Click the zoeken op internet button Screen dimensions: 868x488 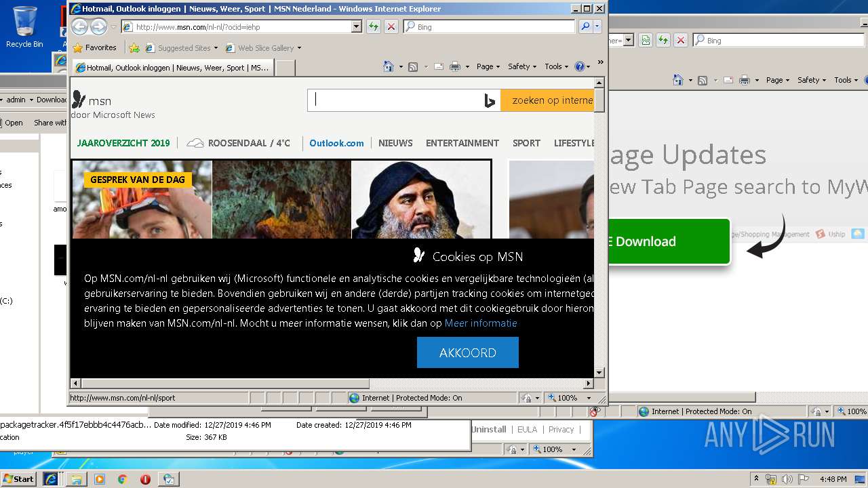pos(547,100)
